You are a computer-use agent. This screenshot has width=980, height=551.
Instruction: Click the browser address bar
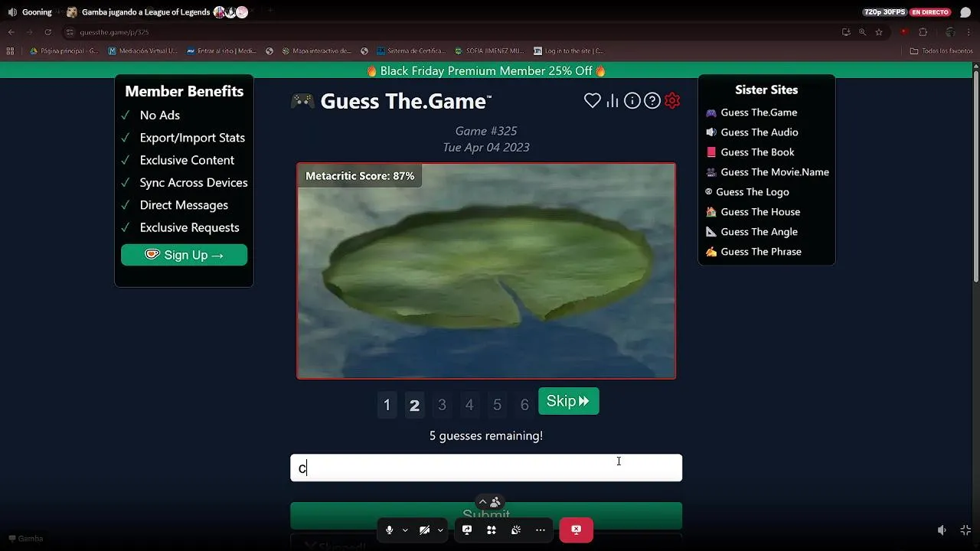[452, 32]
